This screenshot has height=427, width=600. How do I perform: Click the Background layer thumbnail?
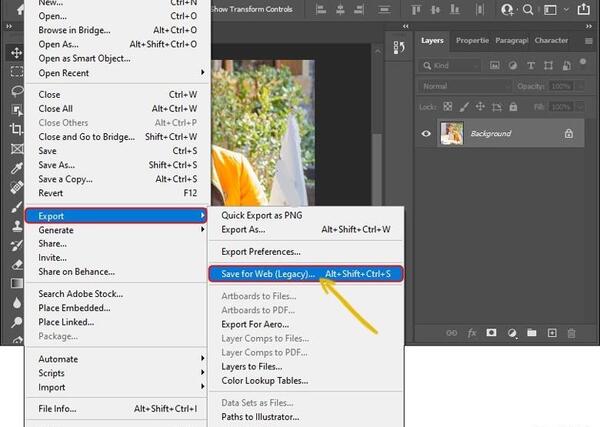tap(452, 134)
